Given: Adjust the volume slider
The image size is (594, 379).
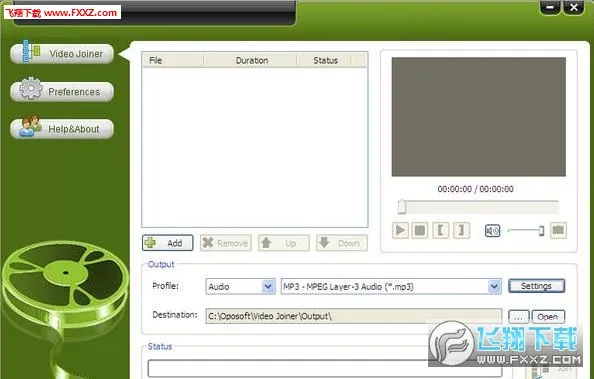Looking at the screenshot, I should pyautogui.click(x=526, y=230).
